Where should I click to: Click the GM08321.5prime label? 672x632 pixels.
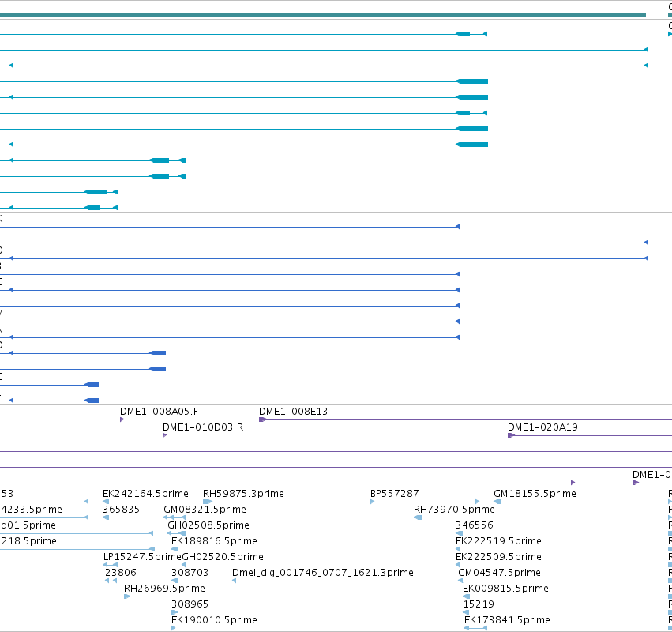[205, 510]
